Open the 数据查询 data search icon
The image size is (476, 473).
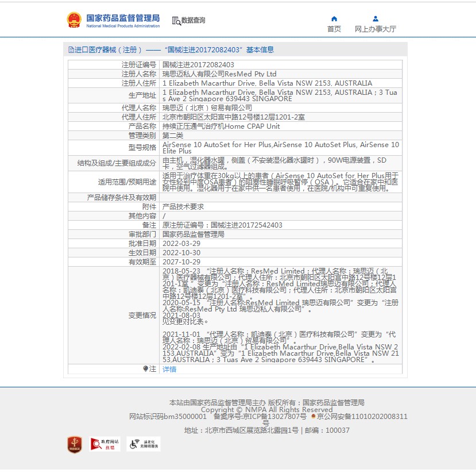[176, 21]
